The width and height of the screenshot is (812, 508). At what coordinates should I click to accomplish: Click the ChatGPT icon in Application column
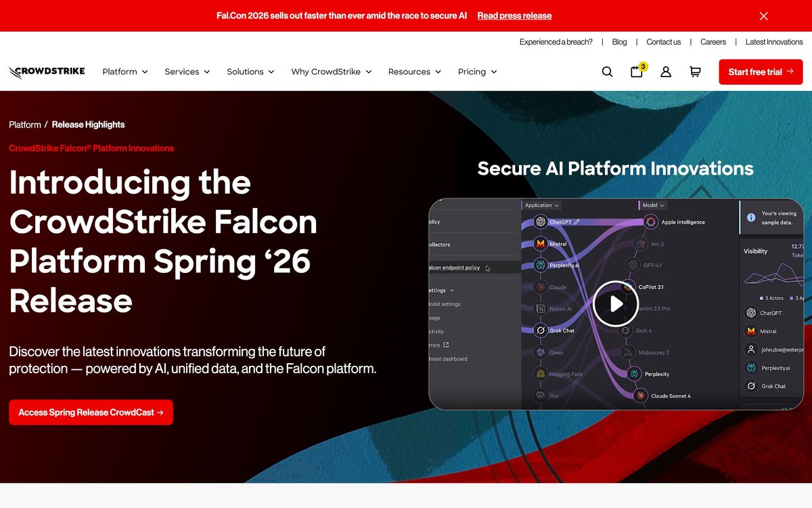point(541,221)
